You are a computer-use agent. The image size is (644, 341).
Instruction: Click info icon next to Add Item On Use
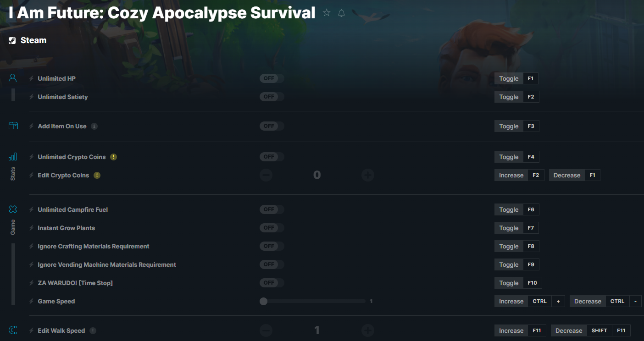(94, 126)
